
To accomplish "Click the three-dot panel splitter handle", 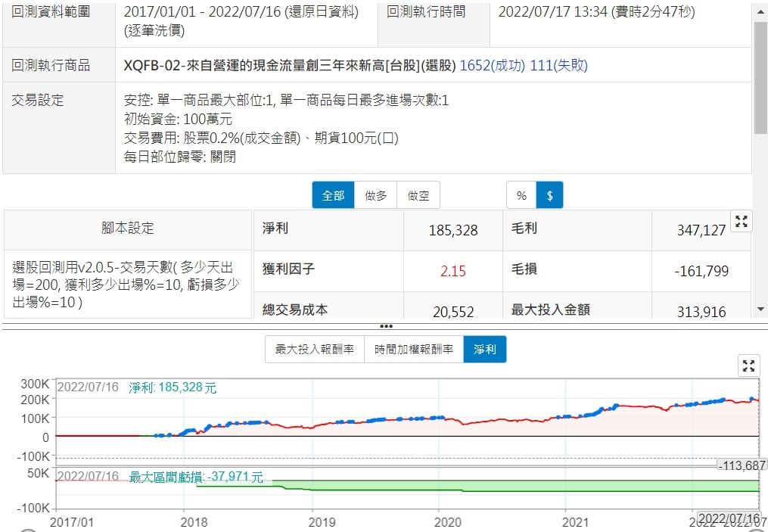I will (x=386, y=326).
